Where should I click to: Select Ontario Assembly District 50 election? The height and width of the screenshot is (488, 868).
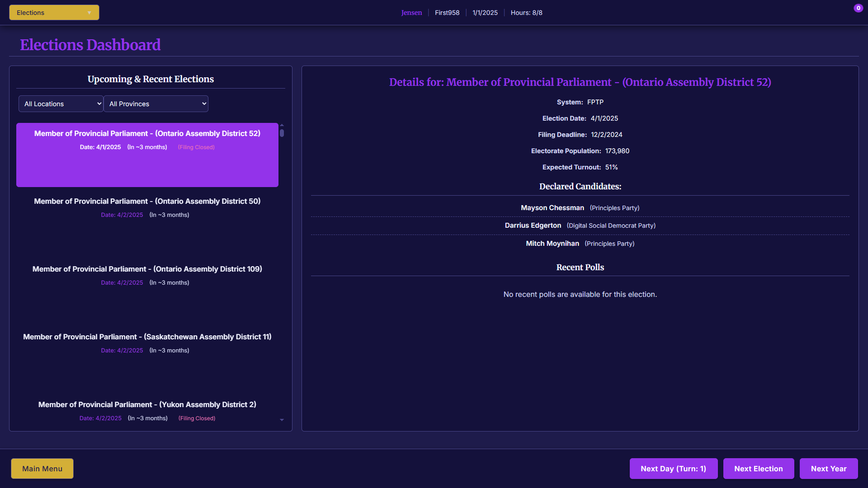point(147,207)
